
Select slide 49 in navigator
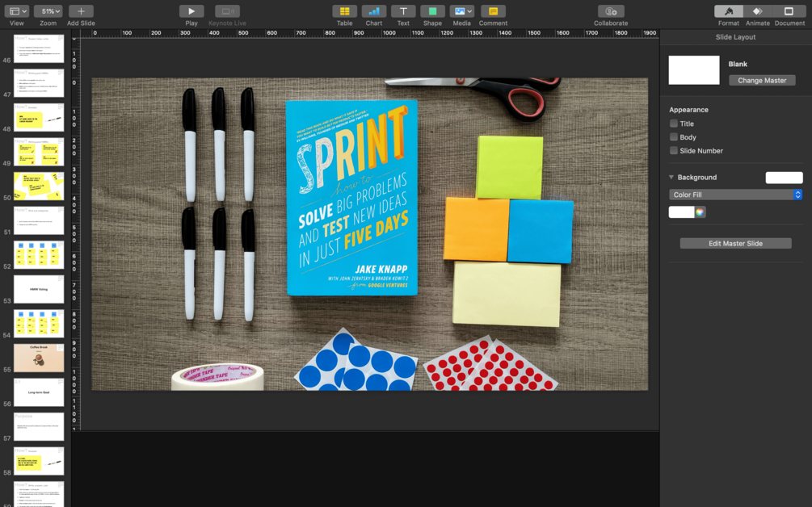coord(39,152)
